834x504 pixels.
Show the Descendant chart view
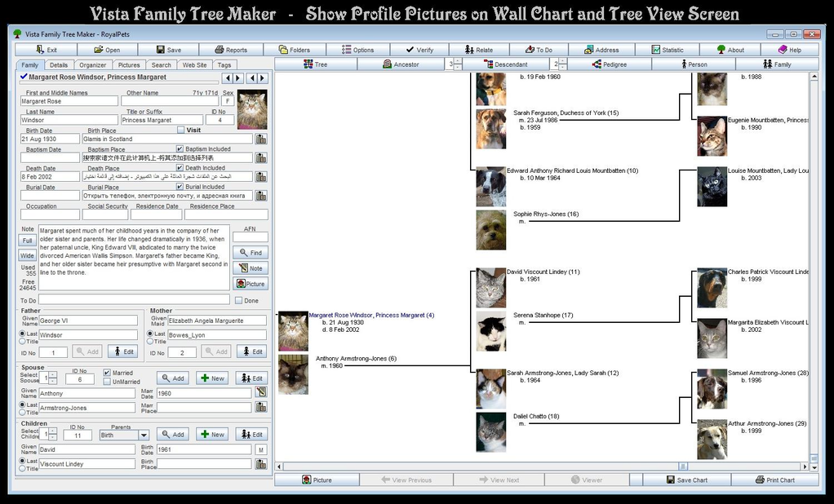coord(505,64)
